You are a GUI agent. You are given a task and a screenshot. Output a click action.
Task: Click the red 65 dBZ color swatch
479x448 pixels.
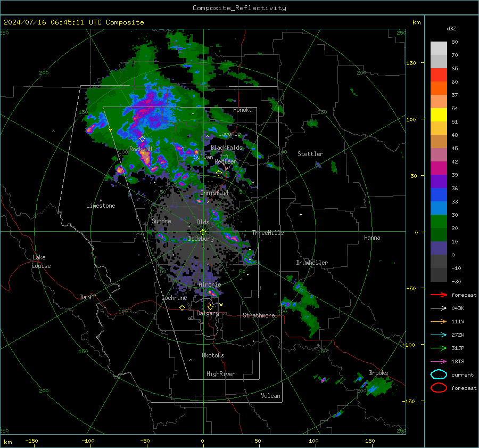[x=439, y=75]
